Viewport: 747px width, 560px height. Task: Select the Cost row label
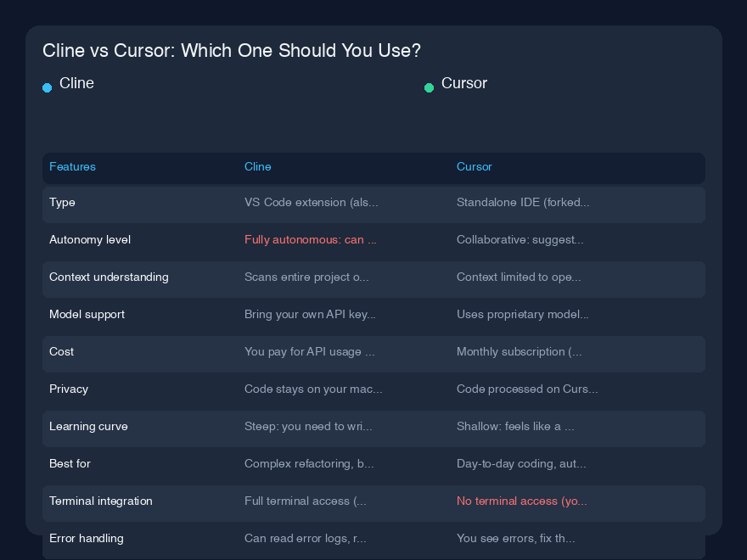61,351
